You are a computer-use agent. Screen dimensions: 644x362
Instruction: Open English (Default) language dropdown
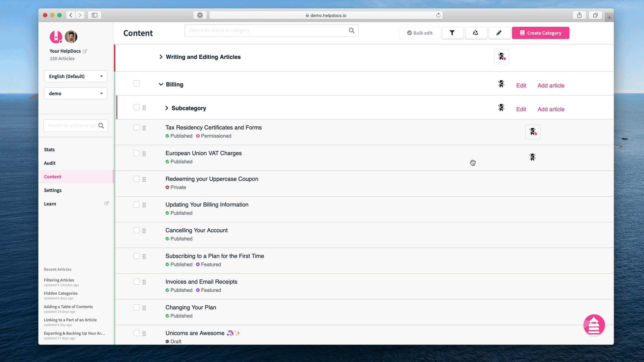click(x=75, y=76)
